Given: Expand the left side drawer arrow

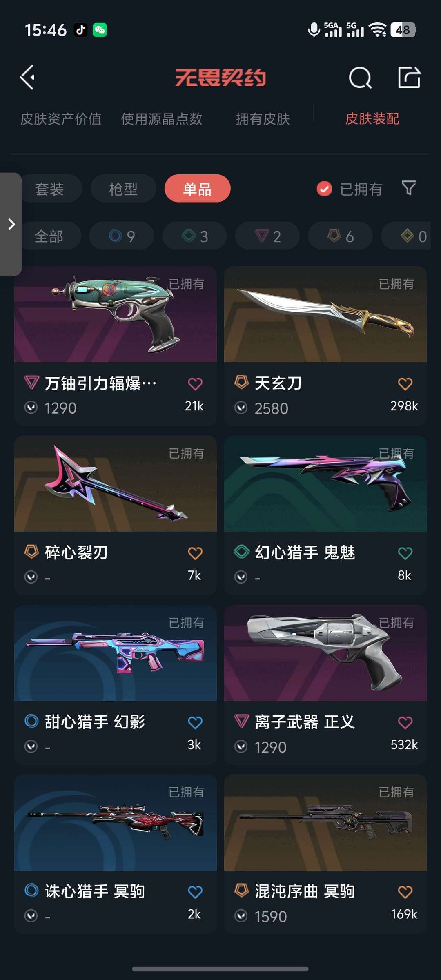Looking at the screenshot, I should [11, 224].
